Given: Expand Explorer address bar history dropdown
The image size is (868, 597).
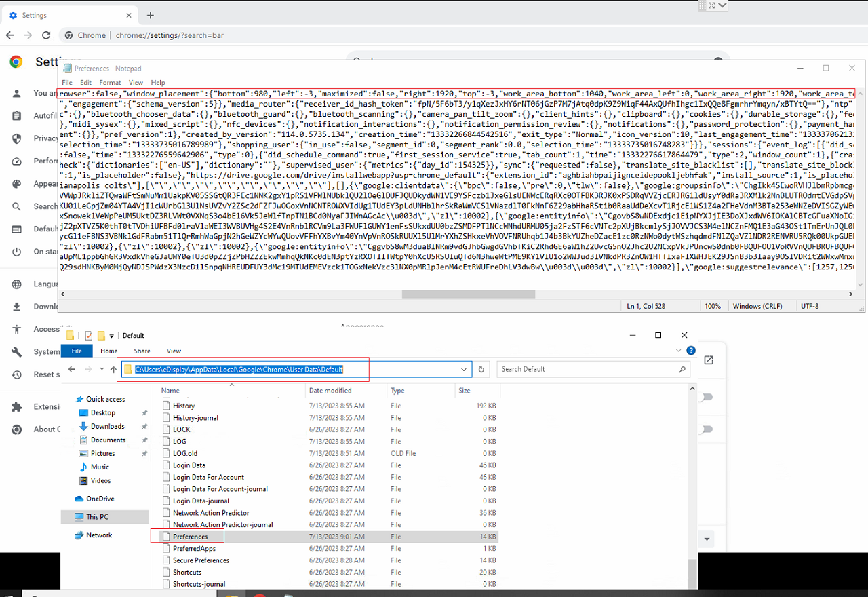Looking at the screenshot, I should (x=464, y=370).
